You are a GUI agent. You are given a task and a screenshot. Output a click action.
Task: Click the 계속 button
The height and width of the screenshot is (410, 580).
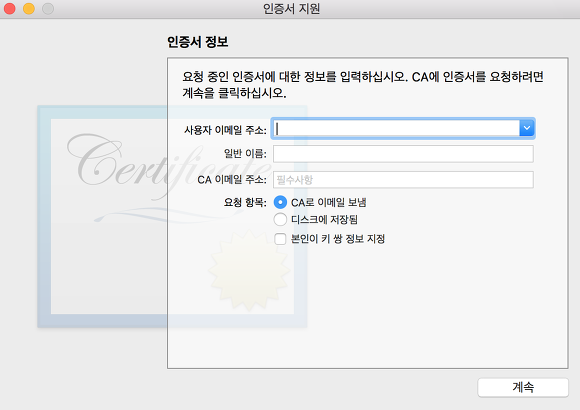tap(523, 387)
